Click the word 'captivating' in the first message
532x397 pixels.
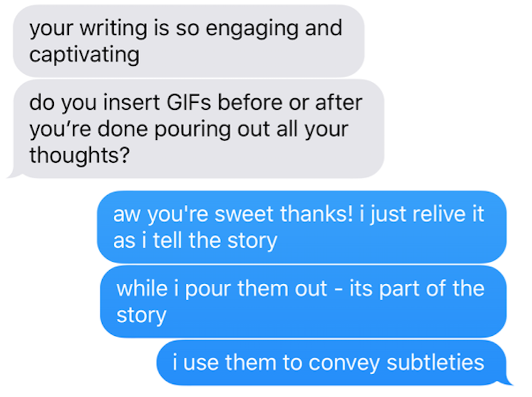[84, 55]
